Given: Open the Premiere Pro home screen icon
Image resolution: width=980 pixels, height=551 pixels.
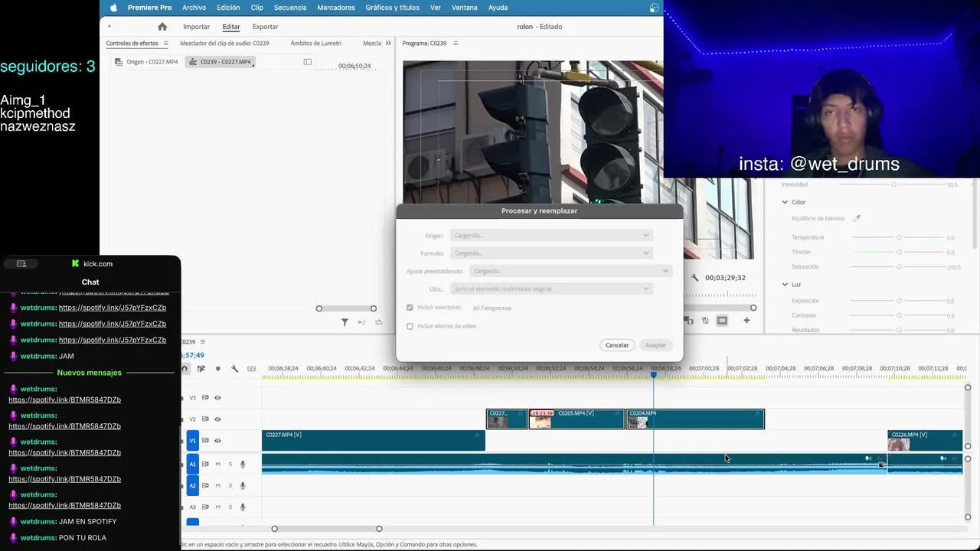Looking at the screenshot, I should 162,27.
